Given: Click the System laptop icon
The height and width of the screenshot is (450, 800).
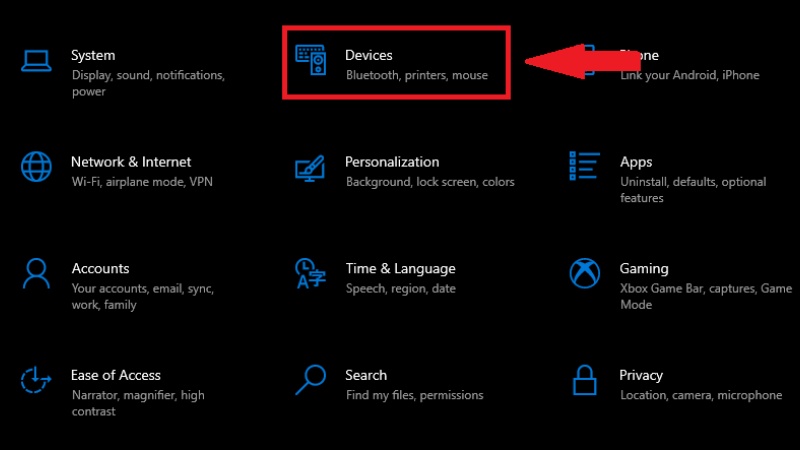Looking at the screenshot, I should [x=36, y=60].
